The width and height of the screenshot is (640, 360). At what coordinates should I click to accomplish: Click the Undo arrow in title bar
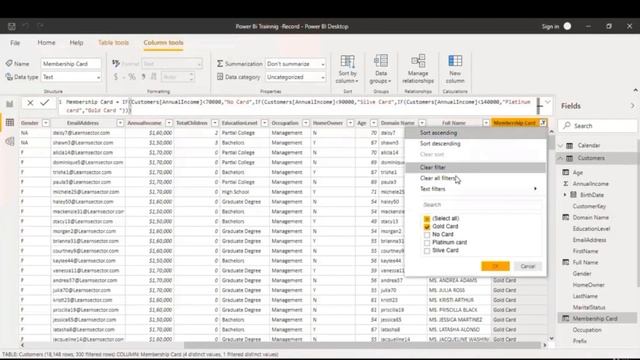(26, 27)
